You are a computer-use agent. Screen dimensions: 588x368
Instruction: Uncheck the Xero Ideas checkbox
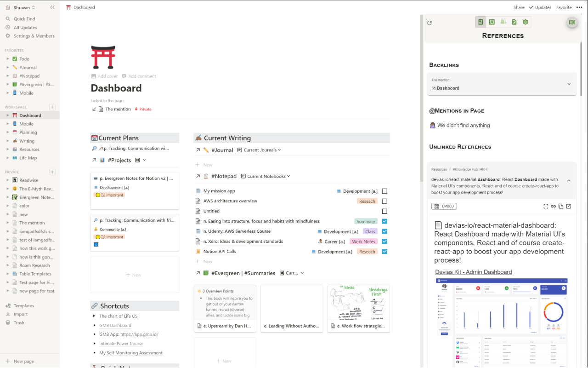pos(385,241)
